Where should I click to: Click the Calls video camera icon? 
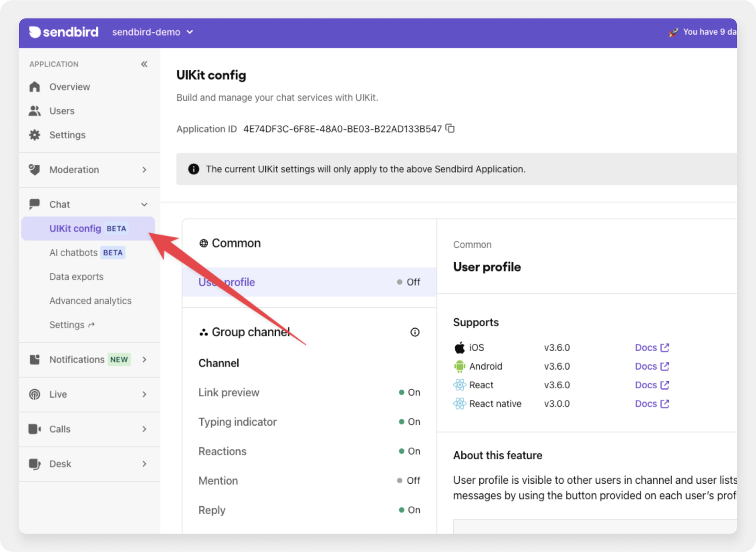[x=35, y=429]
